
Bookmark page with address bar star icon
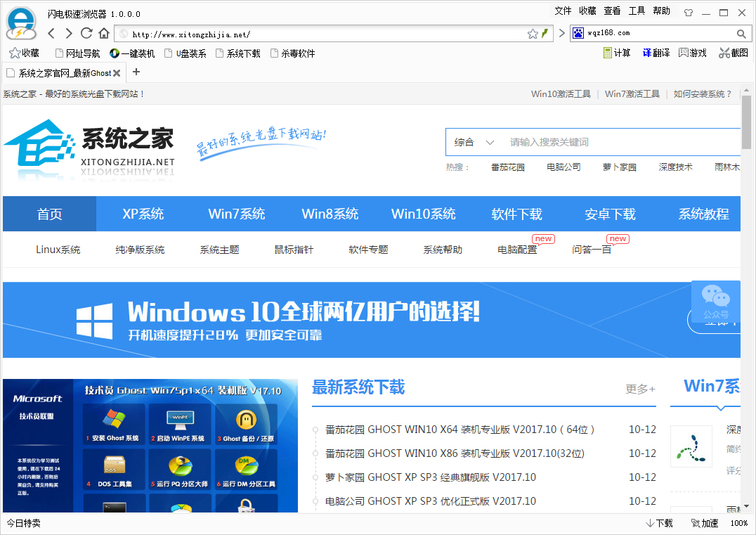click(533, 34)
